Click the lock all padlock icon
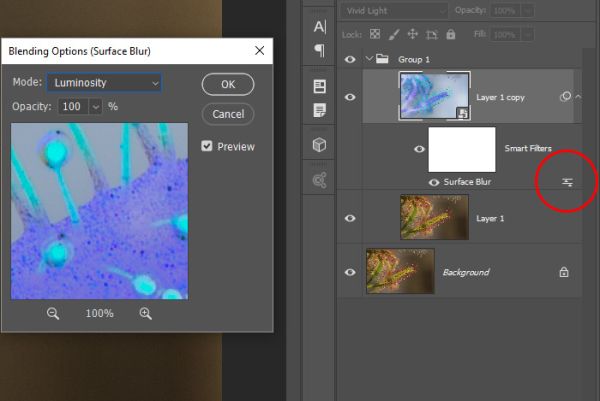The width and height of the screenshot is (600, 401). tap(451, 34)
